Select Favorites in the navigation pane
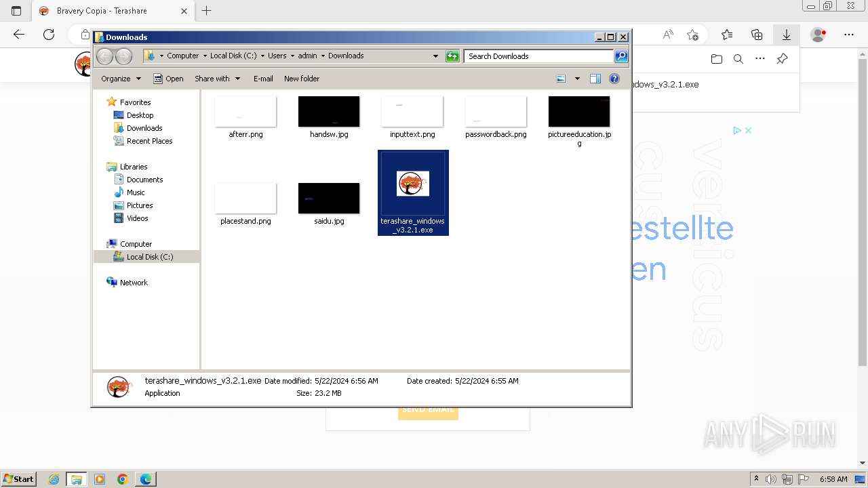The height and width of the screenshot is (488, 868). click(129, 102)
